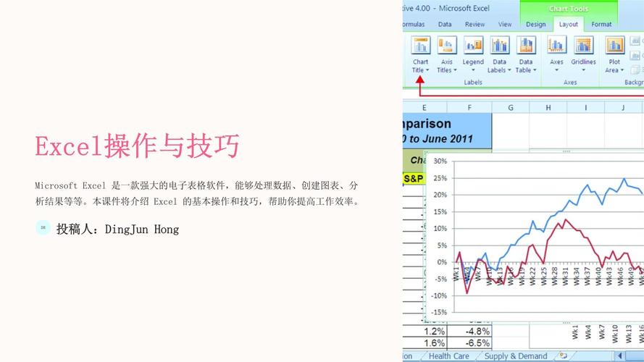
Task: Go to the View ribbon tab
Action: click(x=504, y=24)
